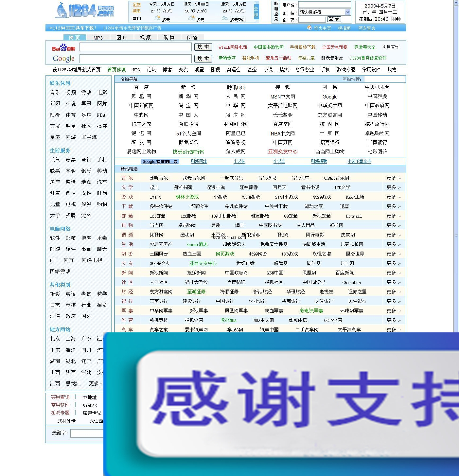
Task: Select the 网页 search tab
Action: tap(75, 38)
